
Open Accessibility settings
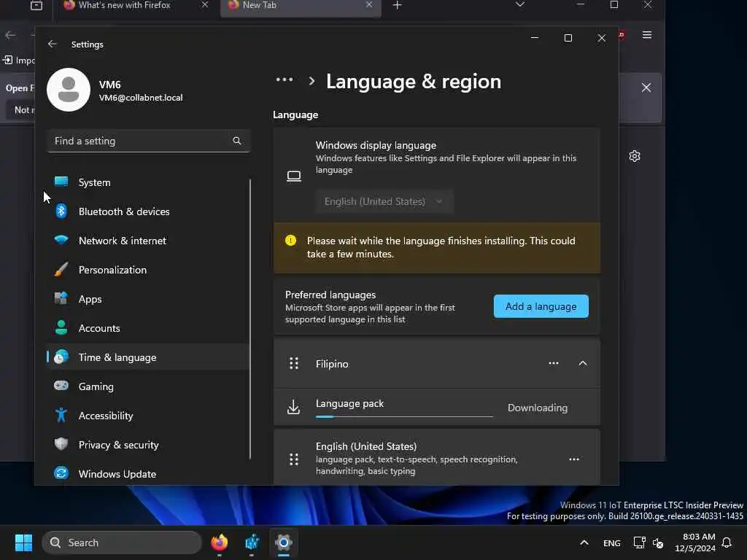[x=148, y=416]
